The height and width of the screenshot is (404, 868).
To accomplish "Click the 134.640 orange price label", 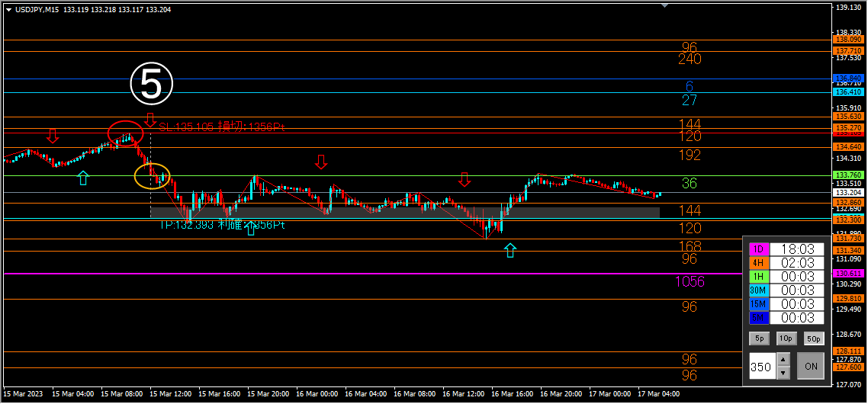I will coord(849,147).
